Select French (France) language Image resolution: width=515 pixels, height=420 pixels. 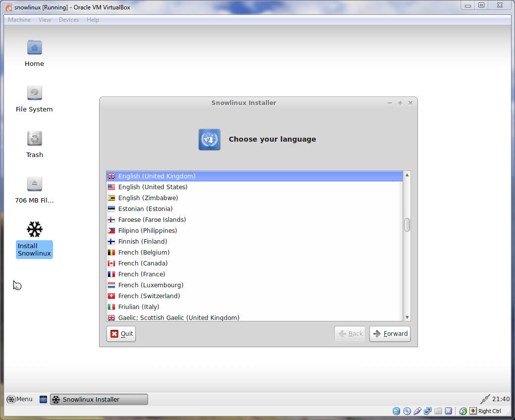pos(255,274)
